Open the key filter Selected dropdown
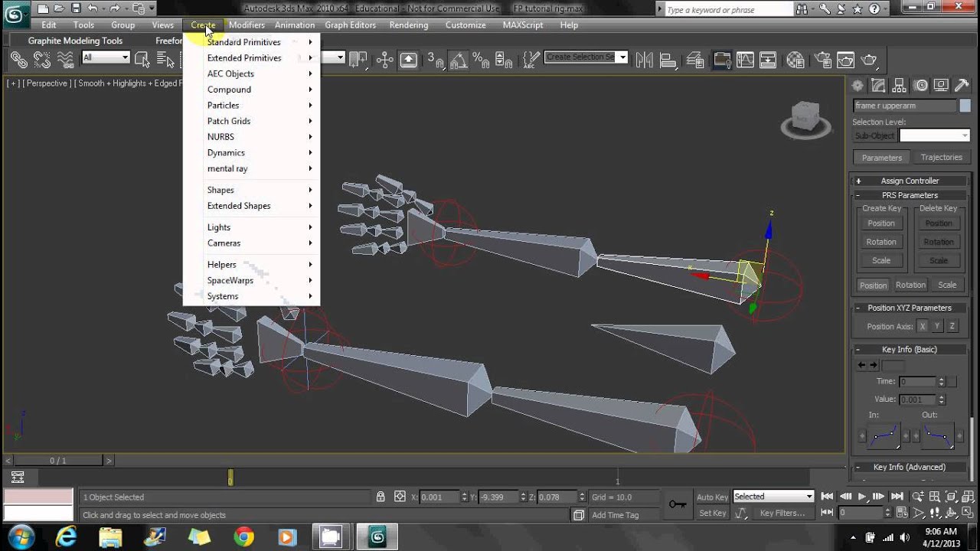 [773, 497]
